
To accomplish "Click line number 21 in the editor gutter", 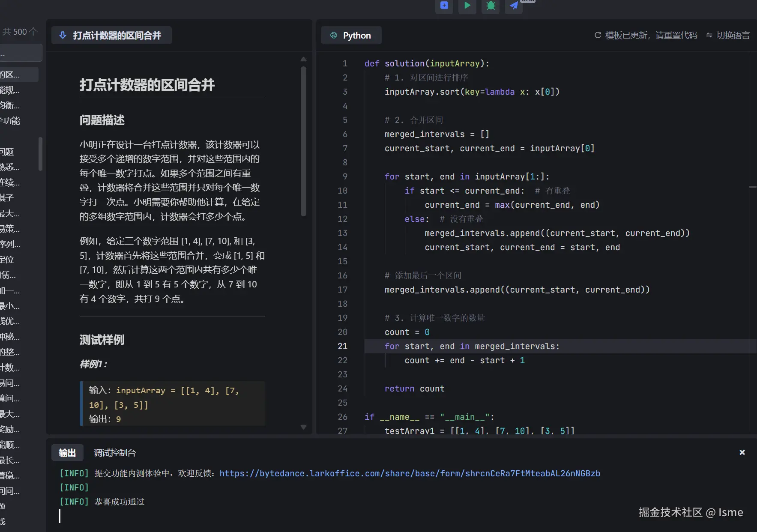I will 343,346.
